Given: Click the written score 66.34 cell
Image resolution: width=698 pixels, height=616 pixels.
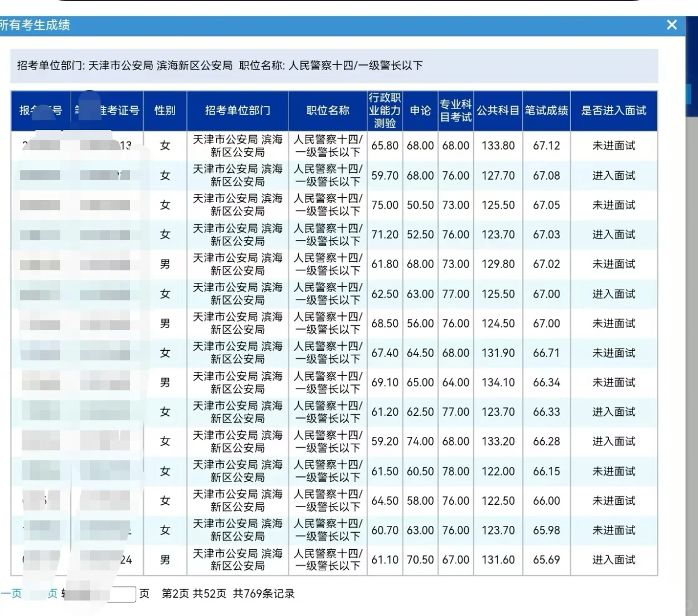Looking at the screenshot, I should click(547, 383).
